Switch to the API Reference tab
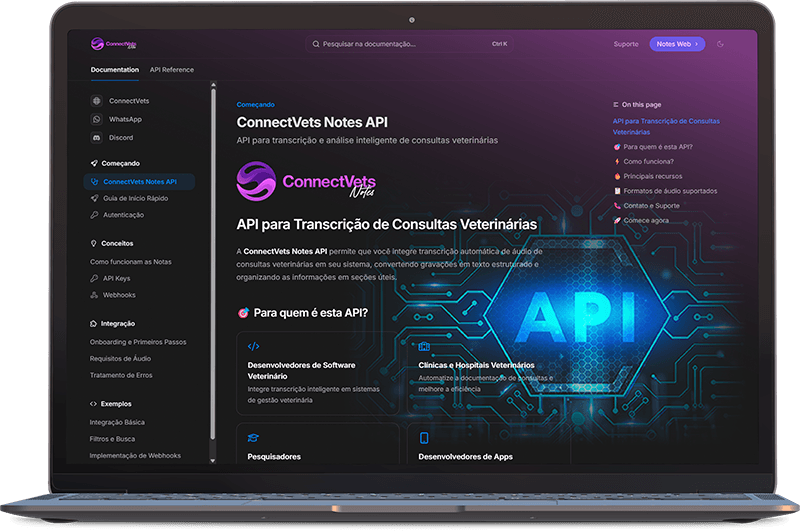The width and height of the screenshot is (800, 531). 171,70
